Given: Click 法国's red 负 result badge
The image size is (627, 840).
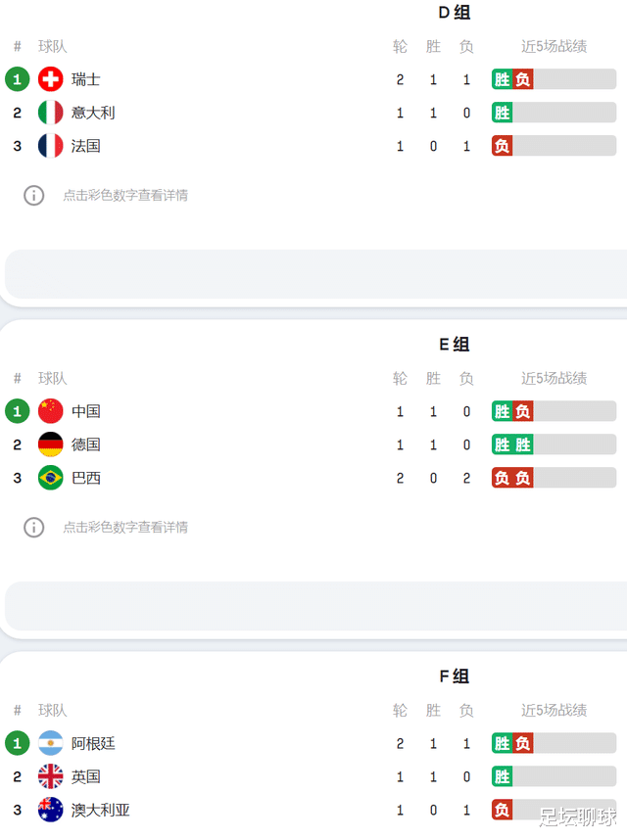Looking at the screenshot, I should [503, 146].
